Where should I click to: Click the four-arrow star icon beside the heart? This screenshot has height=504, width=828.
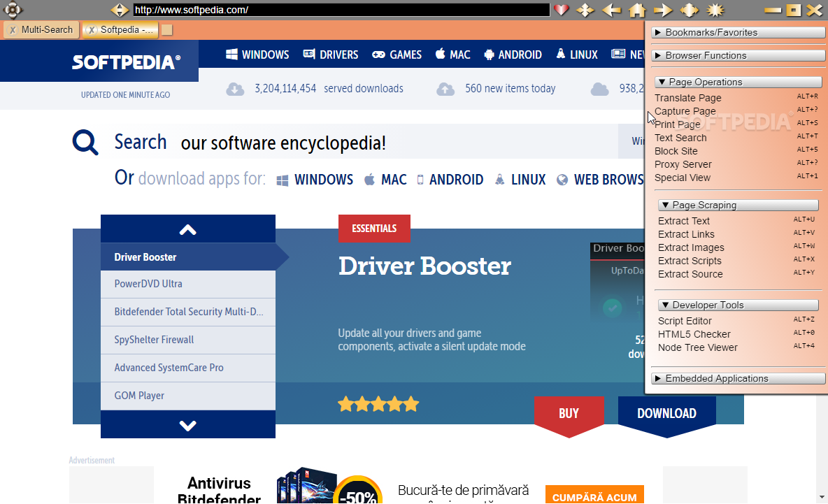point(585,10)
